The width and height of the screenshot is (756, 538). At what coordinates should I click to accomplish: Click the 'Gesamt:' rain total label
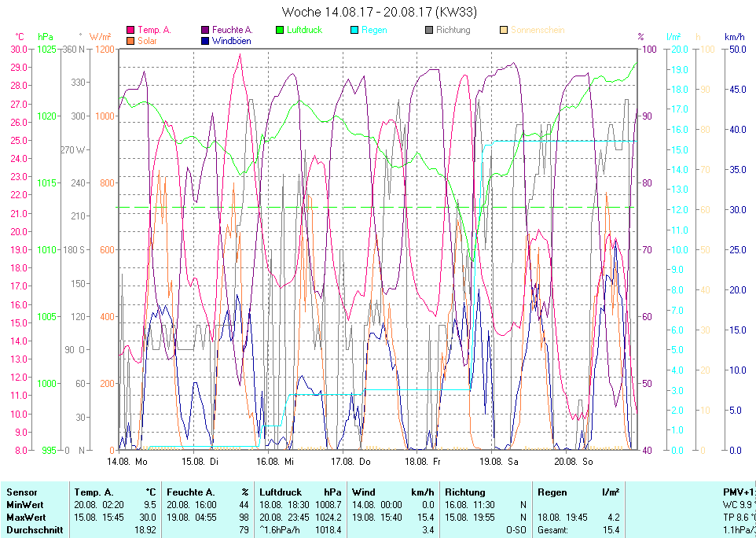pyautogui.click(x=552, y=530)
